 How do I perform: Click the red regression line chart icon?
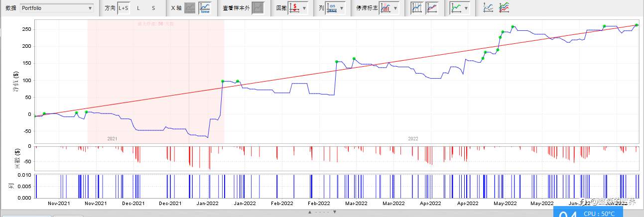coord(432,8)
